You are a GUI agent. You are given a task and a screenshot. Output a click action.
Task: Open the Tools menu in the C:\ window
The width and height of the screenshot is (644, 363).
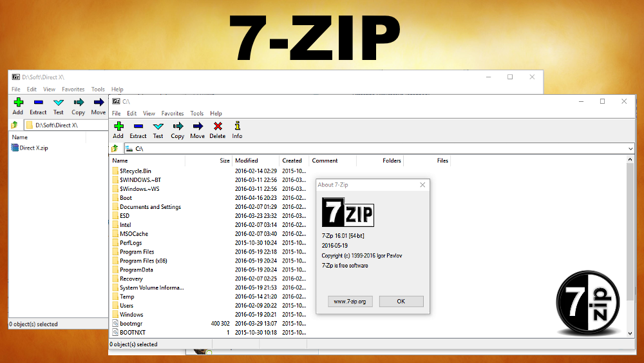pyautogui.click(x=196, y=113)
